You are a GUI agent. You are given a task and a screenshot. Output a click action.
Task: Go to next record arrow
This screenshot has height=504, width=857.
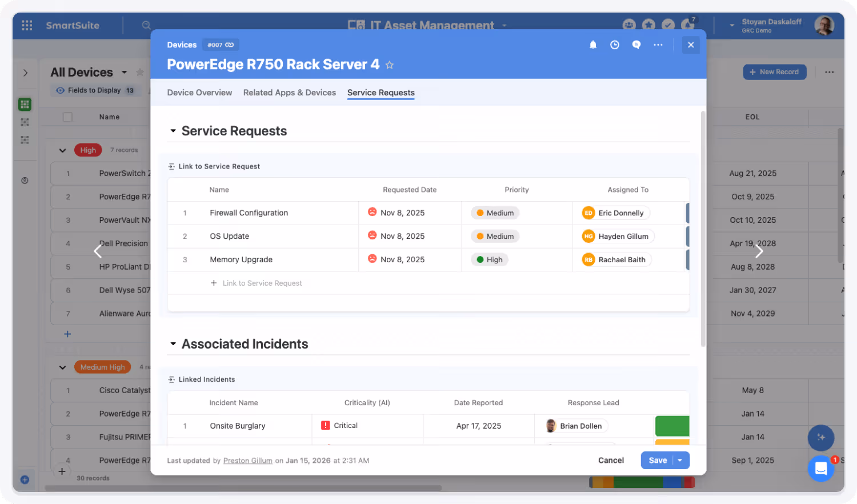(759, 251)
